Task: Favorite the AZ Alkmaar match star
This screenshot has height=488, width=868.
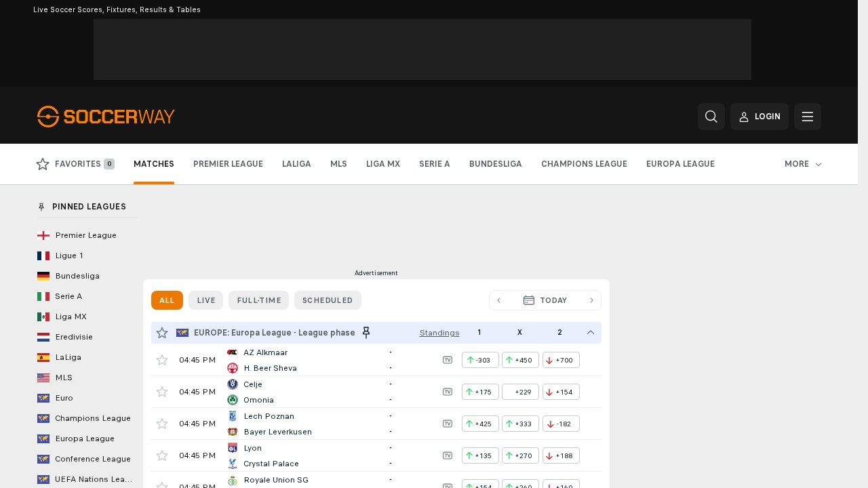Action: tap(162, 360)
